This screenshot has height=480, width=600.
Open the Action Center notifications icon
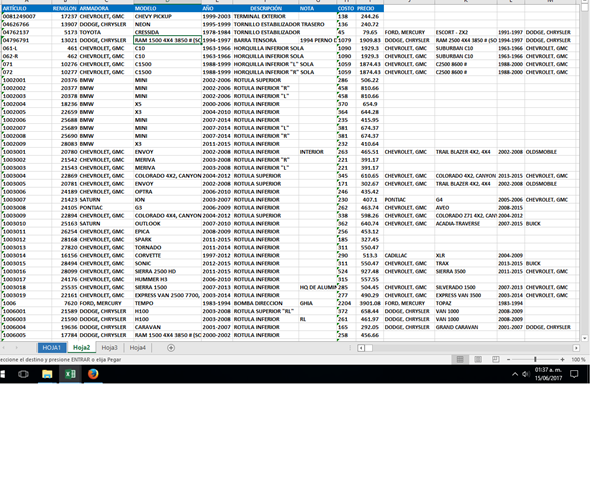coord(574,374)
